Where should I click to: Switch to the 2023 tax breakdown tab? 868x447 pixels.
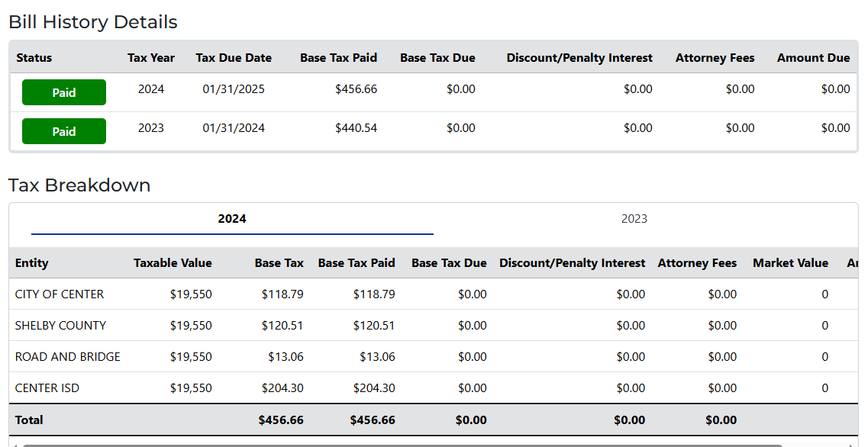tap(634, 219)
